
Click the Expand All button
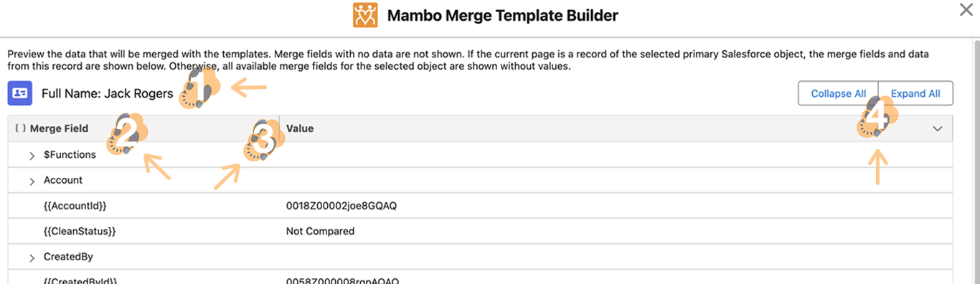pyautogui.click(x=915, y=93)
